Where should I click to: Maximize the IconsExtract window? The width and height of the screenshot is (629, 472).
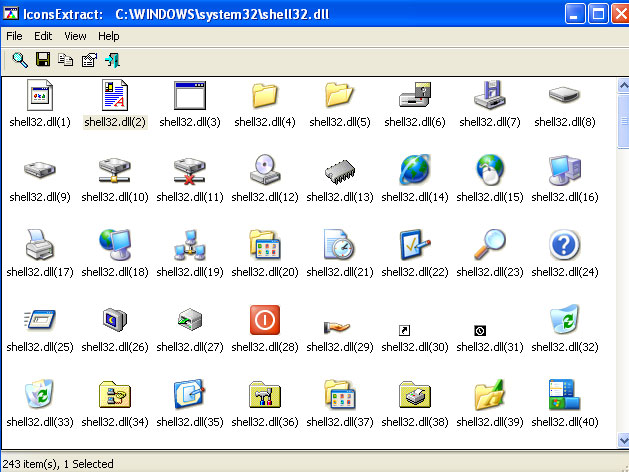[598, 14]
